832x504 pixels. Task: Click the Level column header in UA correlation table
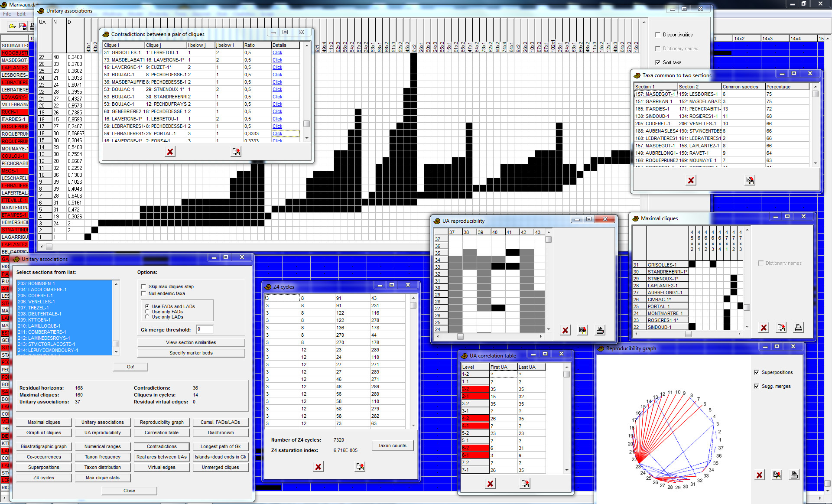pos(475,367)
